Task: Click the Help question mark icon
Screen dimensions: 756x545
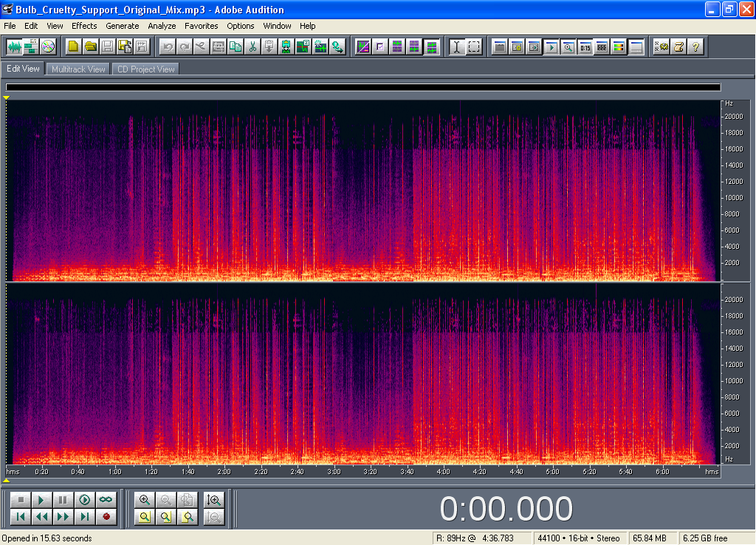Action: coord(695,47)
